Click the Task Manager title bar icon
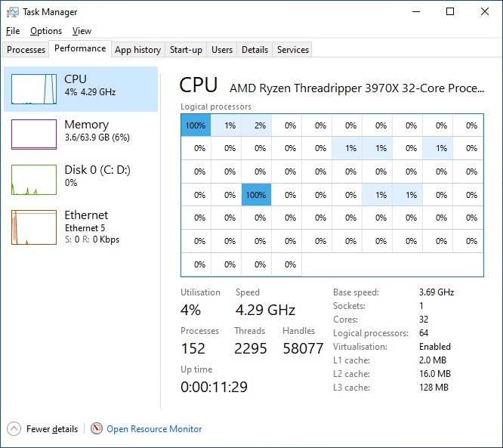Screen dimensions: 503x448 click(x=13, y=12)
